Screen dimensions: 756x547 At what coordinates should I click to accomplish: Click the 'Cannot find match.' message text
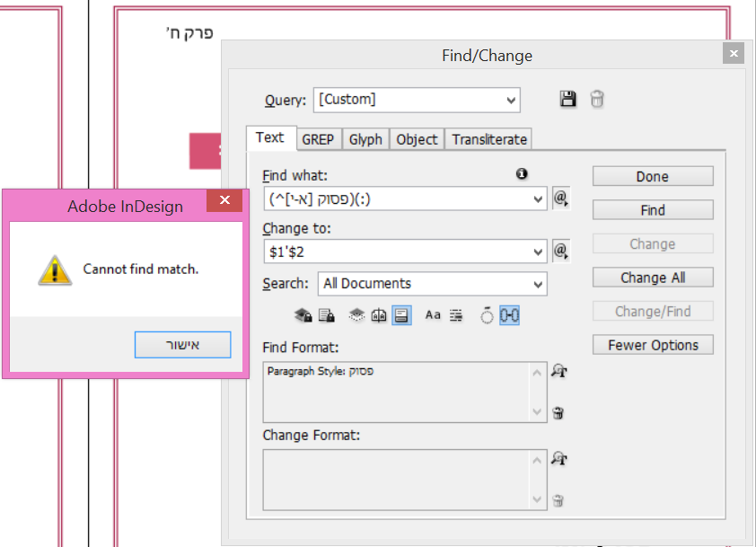point(141,269)
